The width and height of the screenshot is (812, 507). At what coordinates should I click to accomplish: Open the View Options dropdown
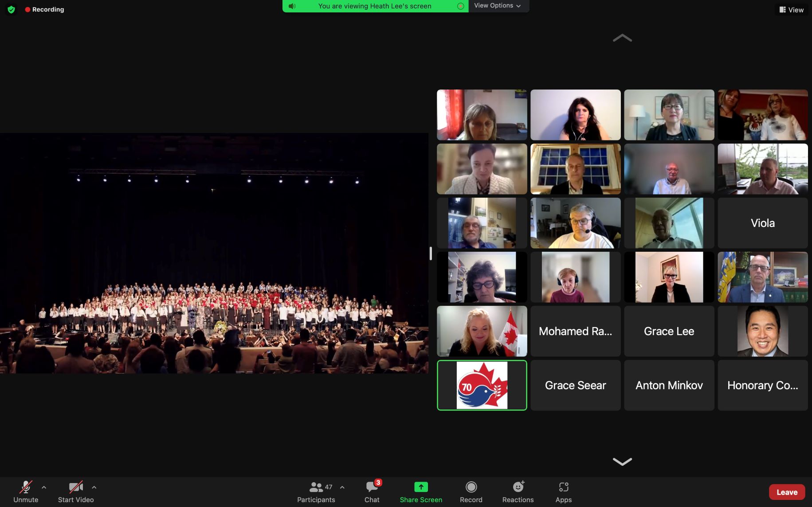[x=497, y=6]
